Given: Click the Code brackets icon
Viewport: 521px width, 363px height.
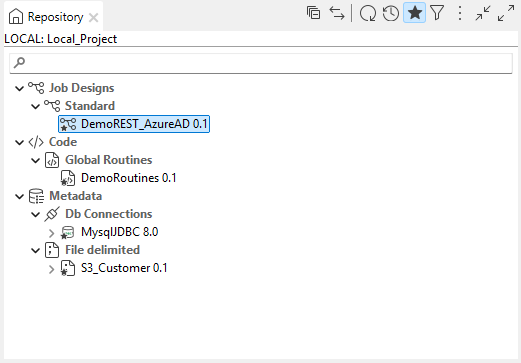Looking at the screenshot, I should coord(36,142).
